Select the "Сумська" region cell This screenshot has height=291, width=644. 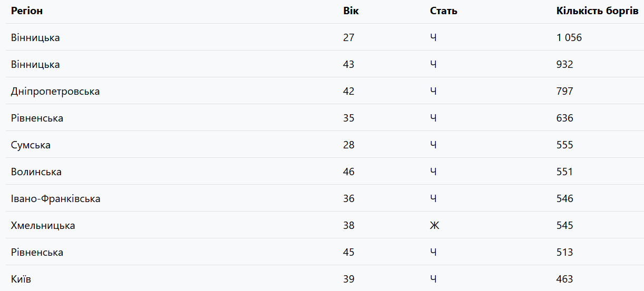31,145
